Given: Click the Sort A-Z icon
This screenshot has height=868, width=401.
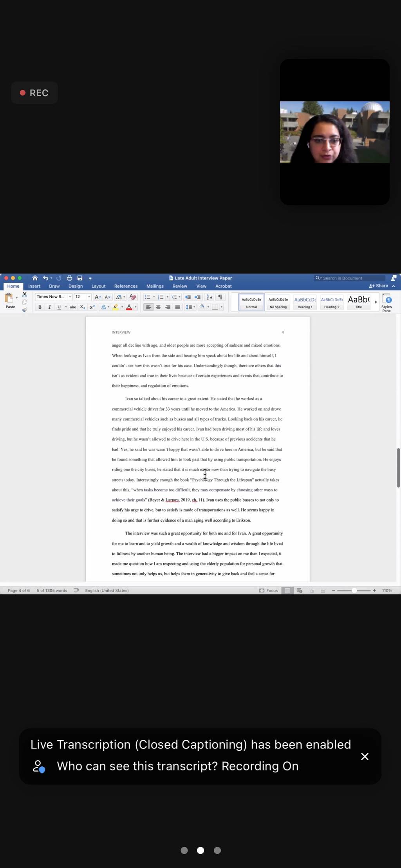Looking at the screenshot, I should 209,297.
